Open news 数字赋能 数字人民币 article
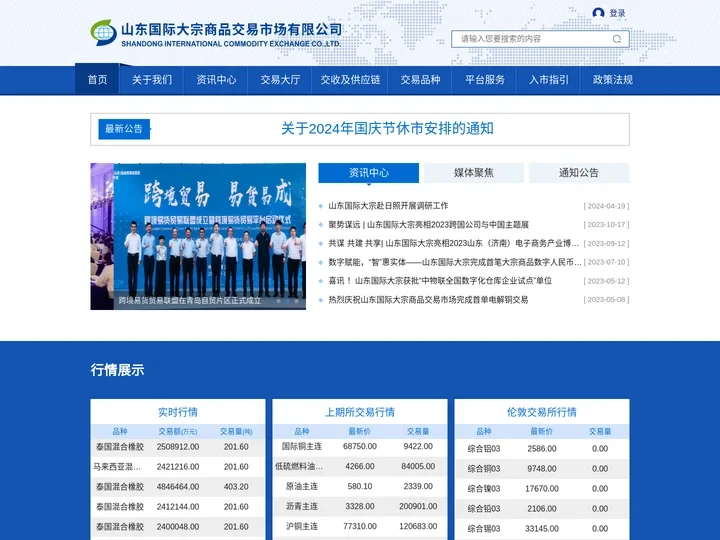Viewport: 720px width, 540px height. (455, 262)
